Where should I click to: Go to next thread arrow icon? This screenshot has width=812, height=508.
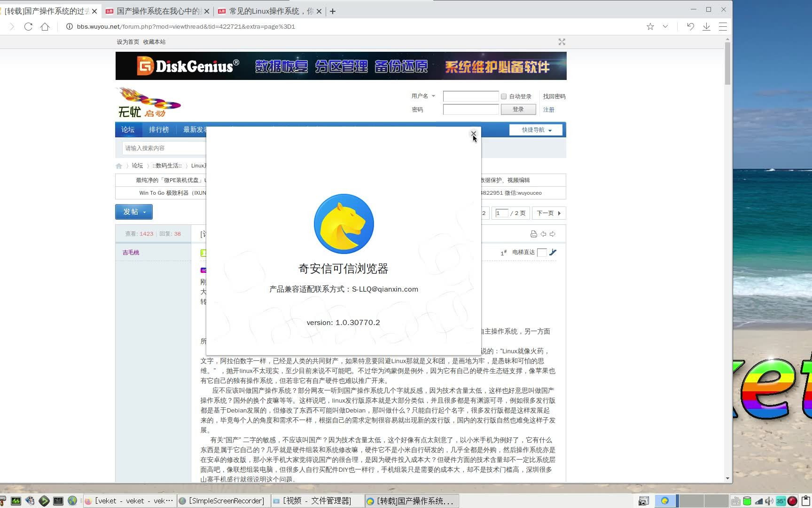[553, 234]
